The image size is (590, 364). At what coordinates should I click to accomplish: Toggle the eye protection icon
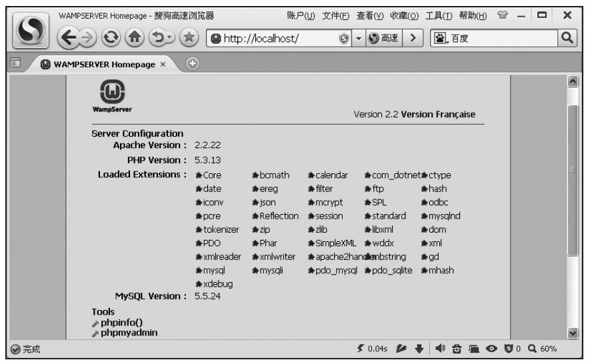(x=491, y=349)
